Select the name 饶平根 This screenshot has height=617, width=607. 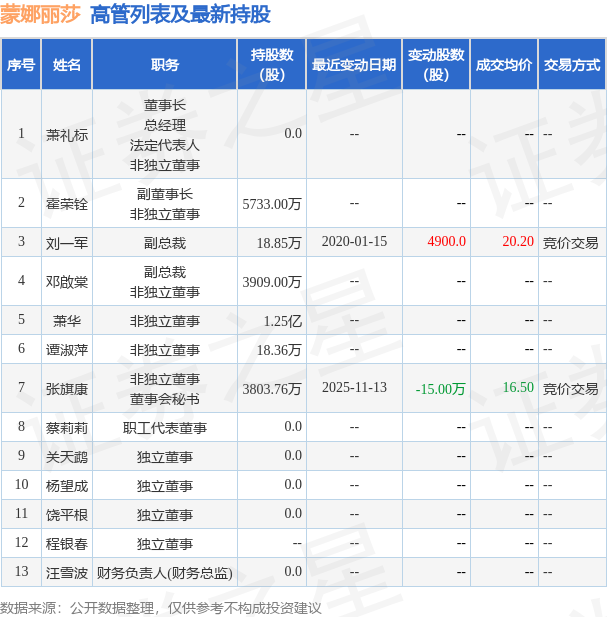(67, 515)
